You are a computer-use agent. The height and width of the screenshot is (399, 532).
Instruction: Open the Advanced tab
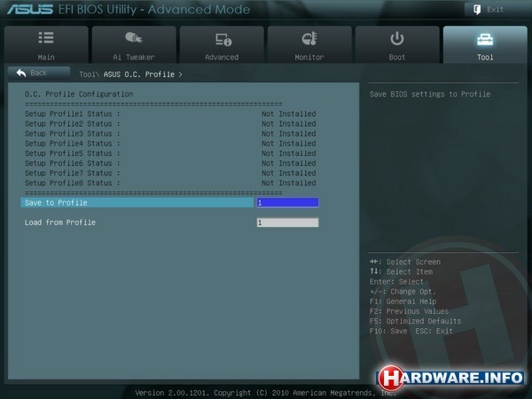(x=222, y=45)
